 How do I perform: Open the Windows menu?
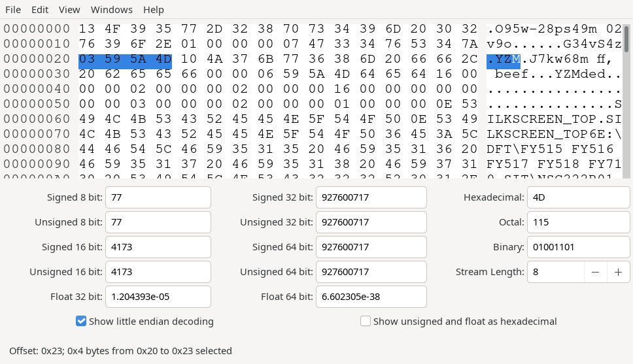(112, 10)
